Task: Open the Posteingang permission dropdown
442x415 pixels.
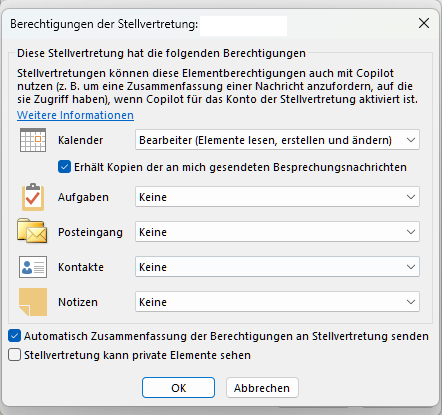Action: point(277,232)
